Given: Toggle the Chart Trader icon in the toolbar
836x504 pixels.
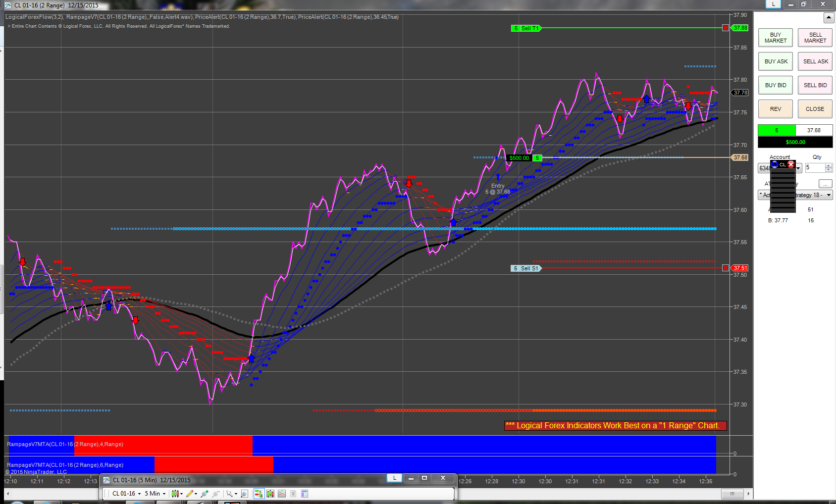Looking at the screenshot, I should tap(259, 494).
